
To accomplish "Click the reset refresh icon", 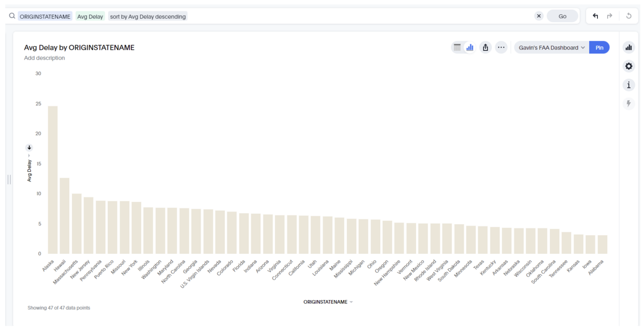I will (628, 16).
